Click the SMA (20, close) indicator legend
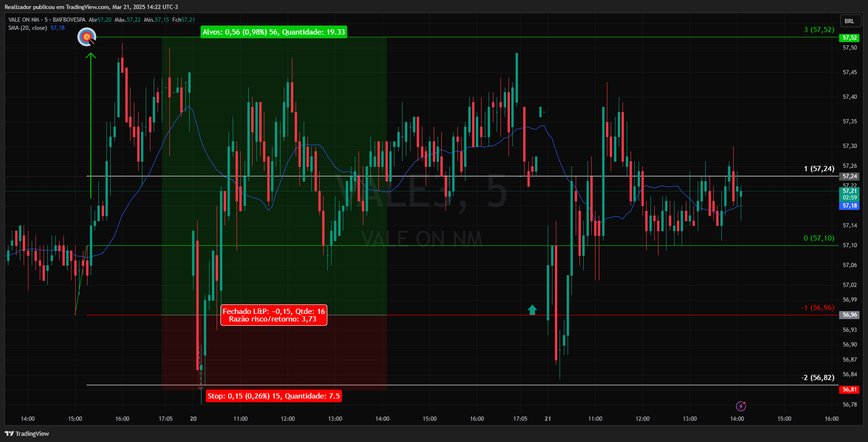Viewport: 868px width, 442px height. coord(27,28)
